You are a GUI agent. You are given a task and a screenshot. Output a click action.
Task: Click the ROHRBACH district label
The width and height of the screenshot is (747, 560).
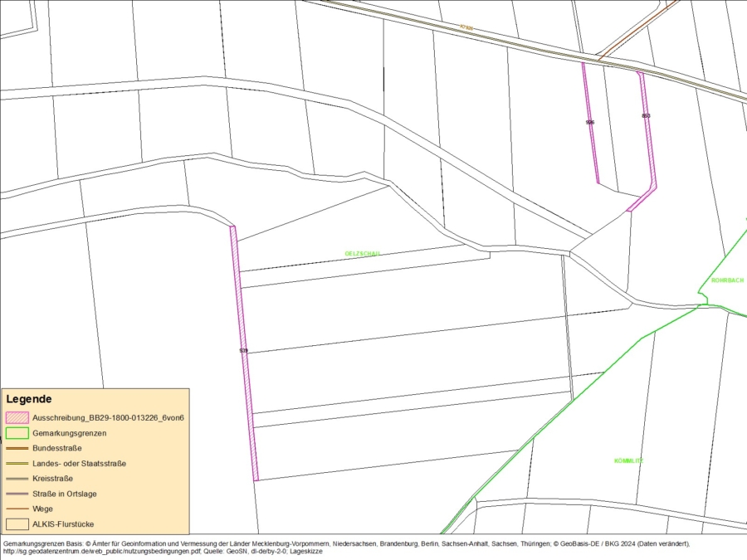tap(727, 280)
